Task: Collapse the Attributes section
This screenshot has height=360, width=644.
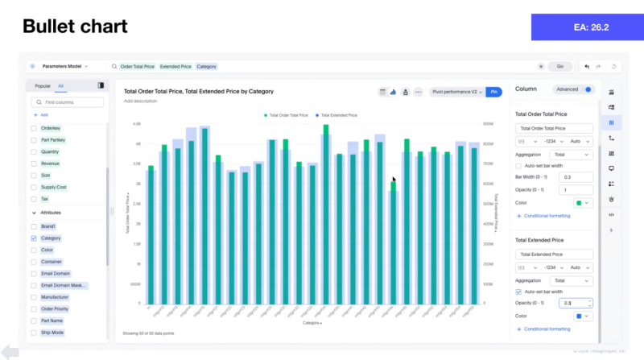Action: point(33,213)
